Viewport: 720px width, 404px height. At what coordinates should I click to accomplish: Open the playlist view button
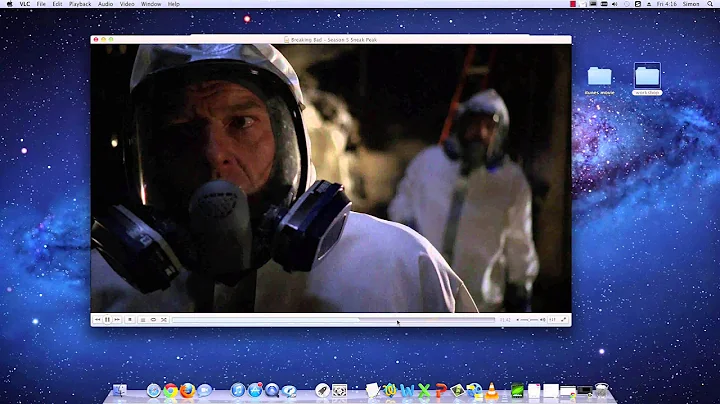point(143,320)
